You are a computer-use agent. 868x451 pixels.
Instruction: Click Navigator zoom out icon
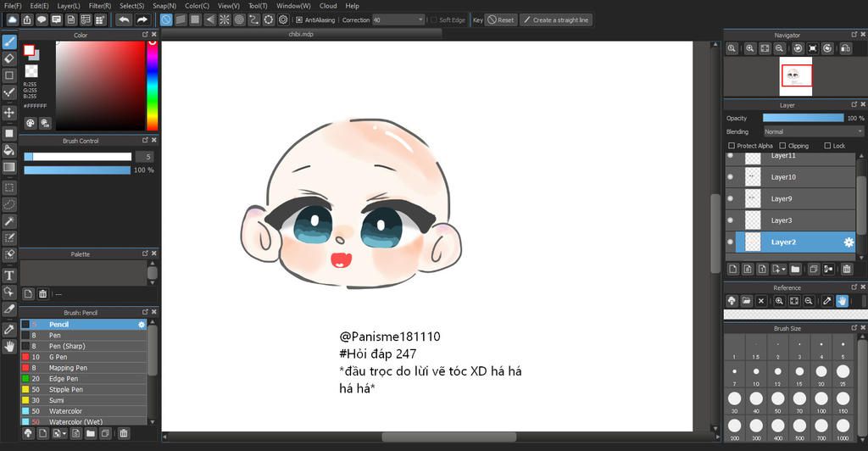pyautogui.click(x=779, y=48)
